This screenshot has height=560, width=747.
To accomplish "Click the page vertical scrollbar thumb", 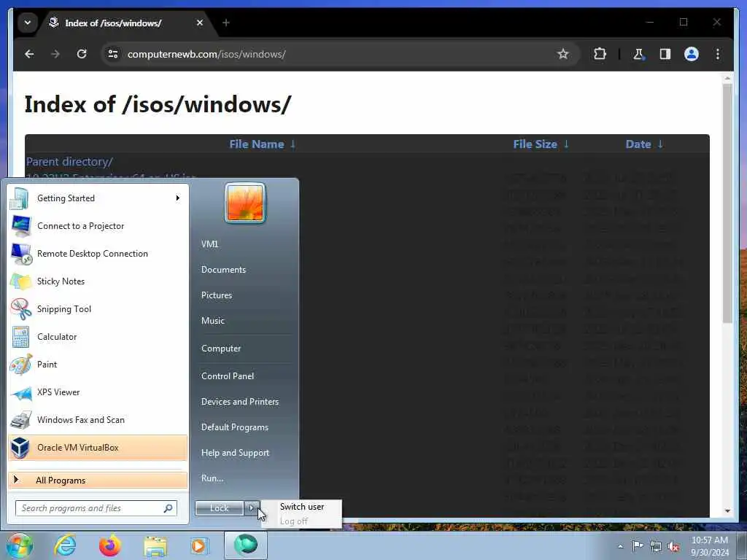I will click(x=727, y=203).
